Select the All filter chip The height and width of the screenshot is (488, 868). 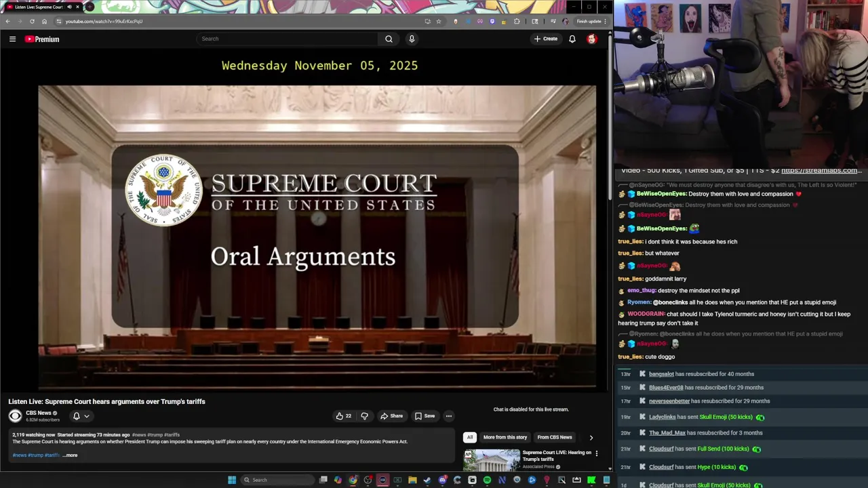[x=469, y=437]
